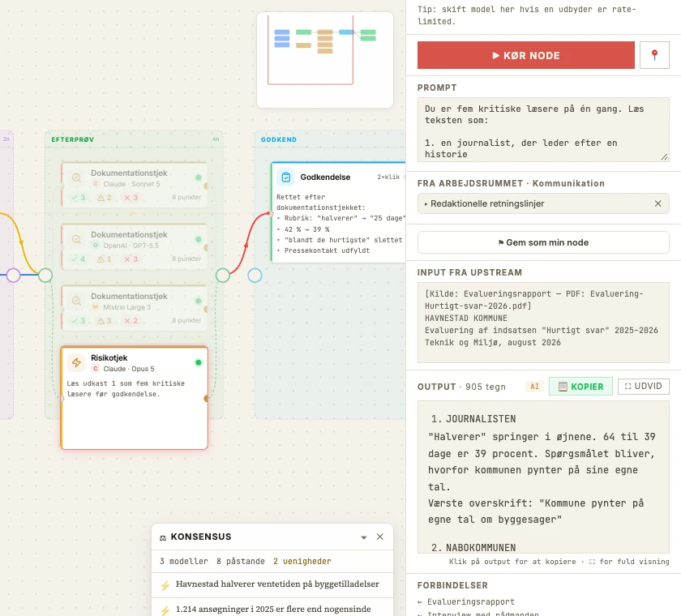Click the lightning icon beside Havnestad halverer claim
Viewport: 681px width, 616px height.
pos(165,585)
